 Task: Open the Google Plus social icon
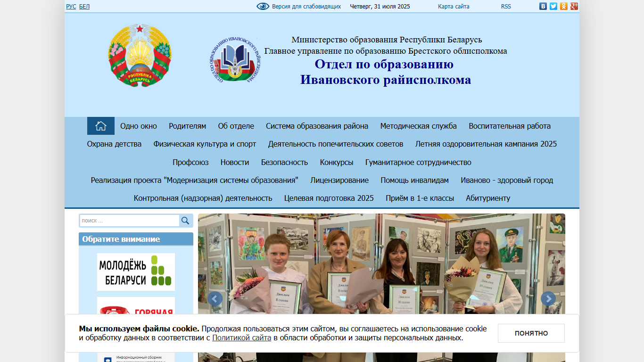pyautogui.click(x=574, y=6)
